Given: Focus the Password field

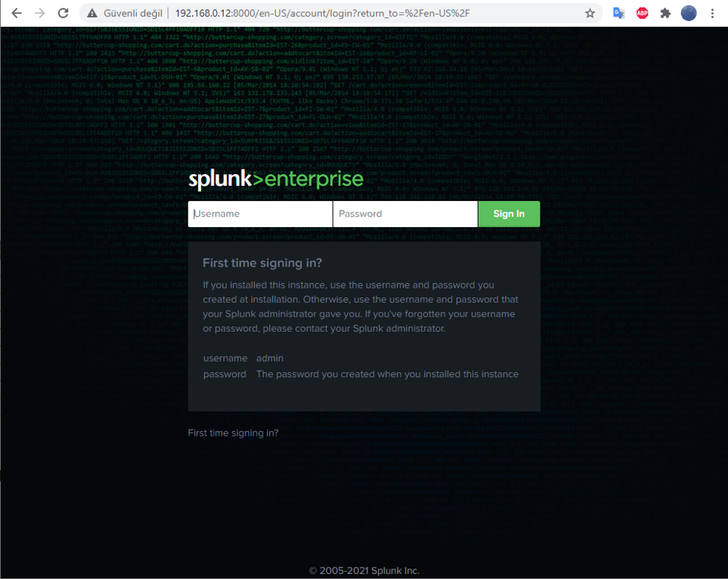Looking at the screenshot, I should (405, 214).
